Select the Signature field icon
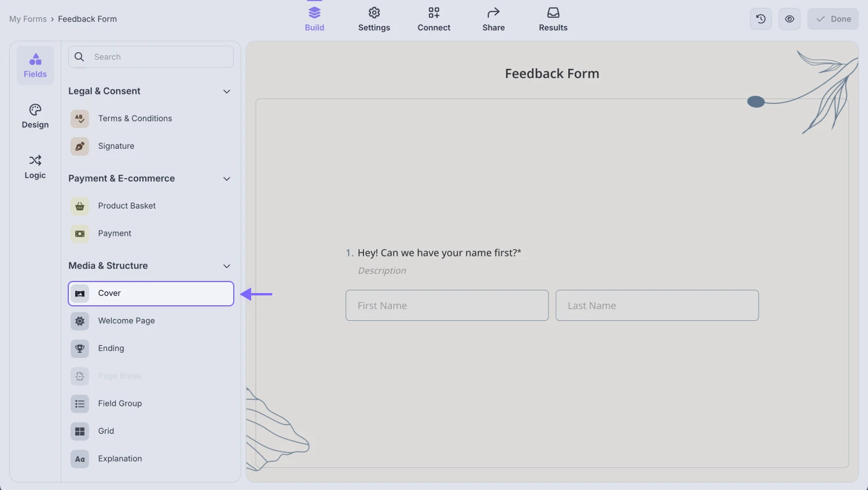 pos(79,146)
